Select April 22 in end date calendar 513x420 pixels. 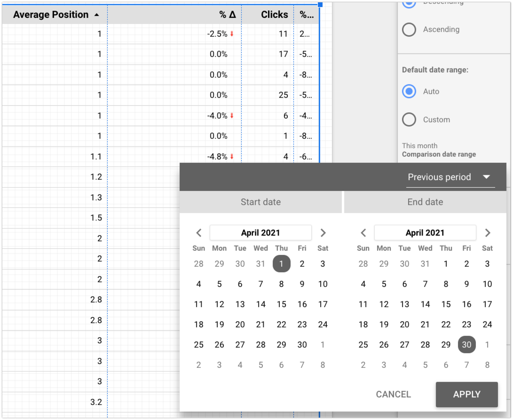click(x=446, y=325)
